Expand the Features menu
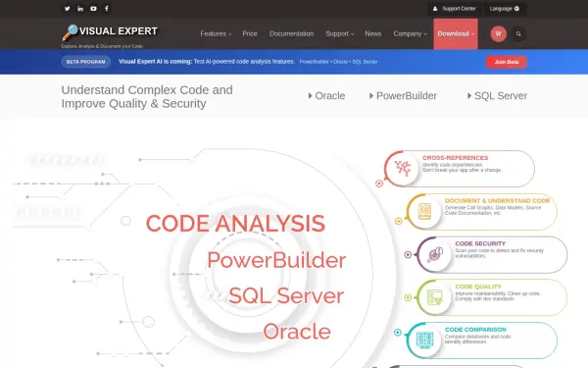This screenshot has width=588, height=368. 216,33
